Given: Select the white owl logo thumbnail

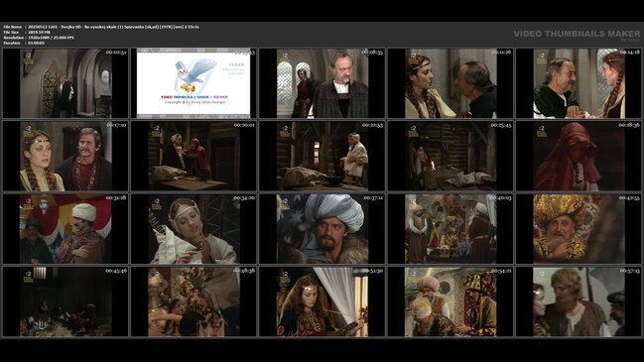Looking at the screenshot, I should pyautogui.click(x=193, y=83).
